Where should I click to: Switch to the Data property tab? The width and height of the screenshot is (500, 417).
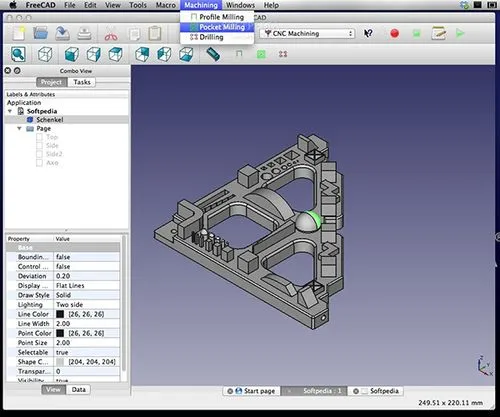79,390
